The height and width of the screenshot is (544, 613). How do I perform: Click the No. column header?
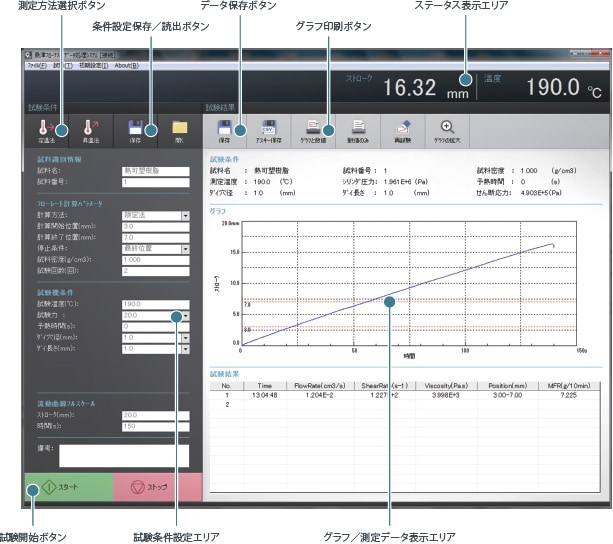(227, 386)
